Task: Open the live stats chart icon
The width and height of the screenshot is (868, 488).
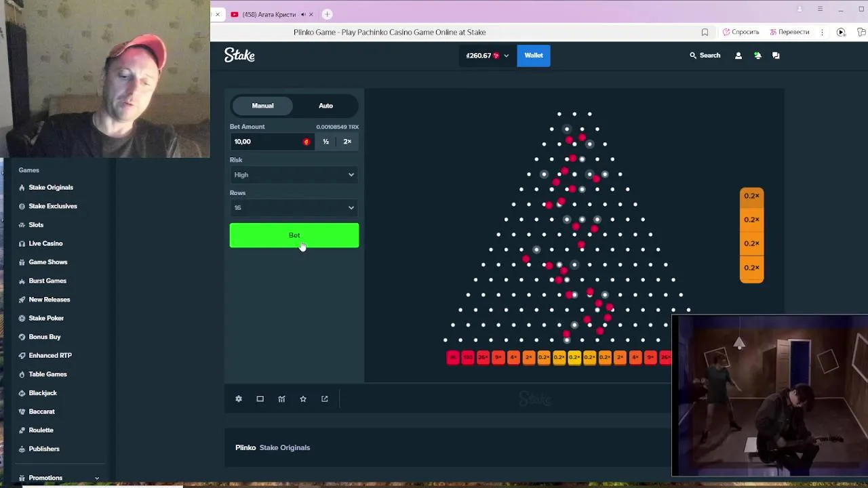Action: pos(281,399)
